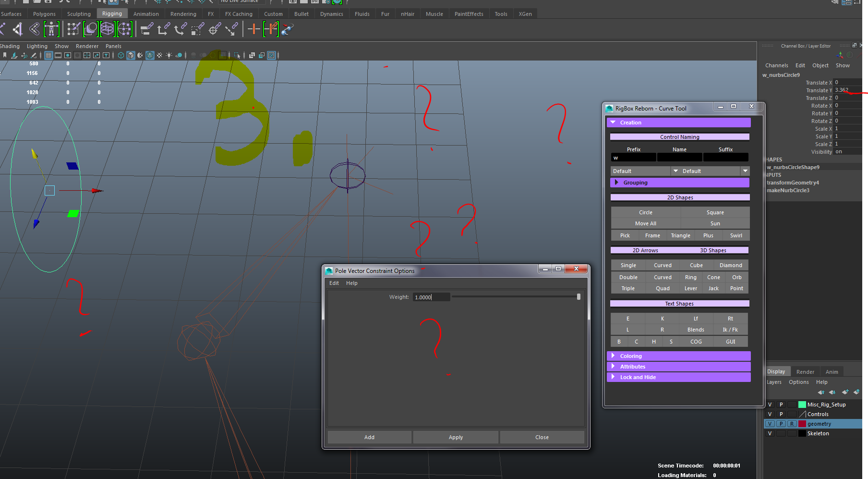Viewport: 868px width, 479px height.
Task: Click the Circle button under 2D Shapes
Action: (x=645, y=212)
